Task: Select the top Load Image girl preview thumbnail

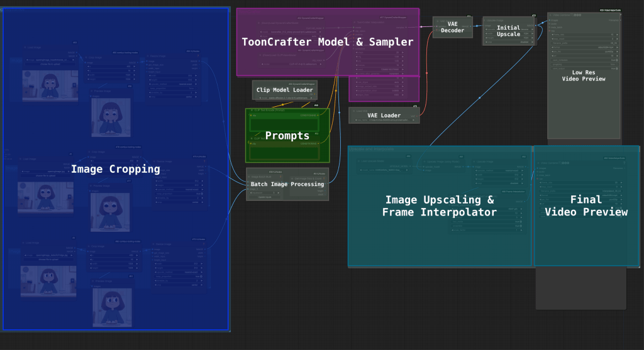Action: pos(49,85)
